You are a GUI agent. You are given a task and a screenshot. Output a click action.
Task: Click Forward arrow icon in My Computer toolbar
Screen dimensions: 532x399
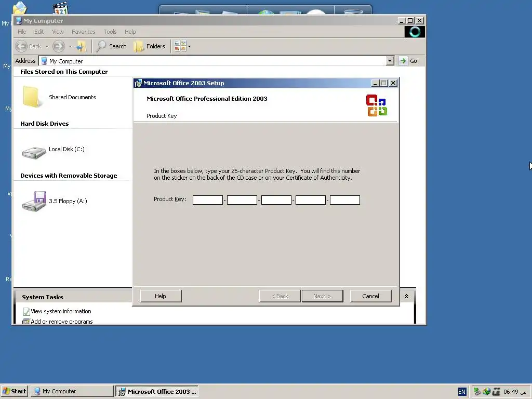point(58,46)
